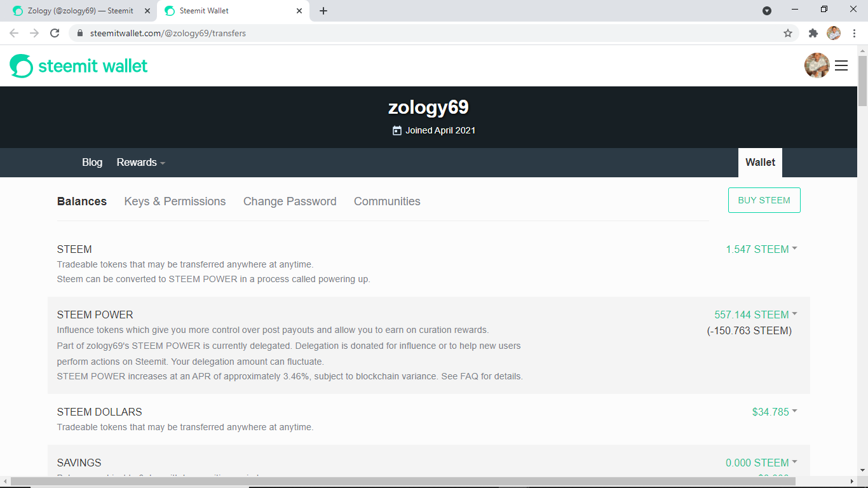868x488 pixels.
Task: Open Chrome profile avatar
Action: [834, 33]
